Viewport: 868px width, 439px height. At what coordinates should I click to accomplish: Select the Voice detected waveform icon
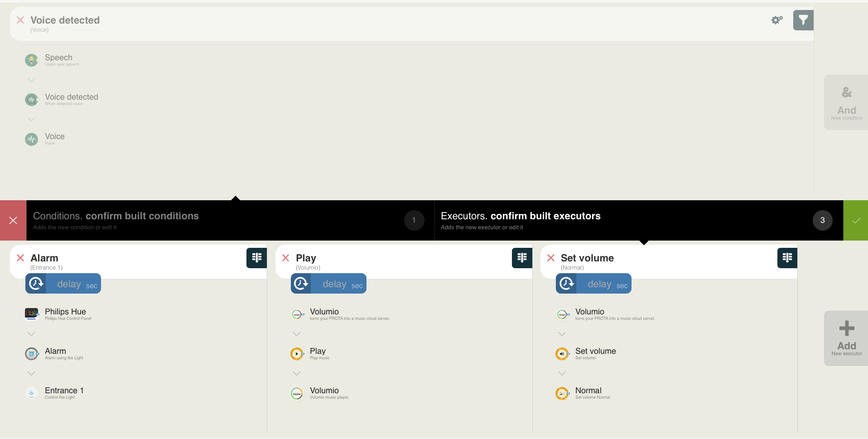pyautogui.click(x=32, y=99)
